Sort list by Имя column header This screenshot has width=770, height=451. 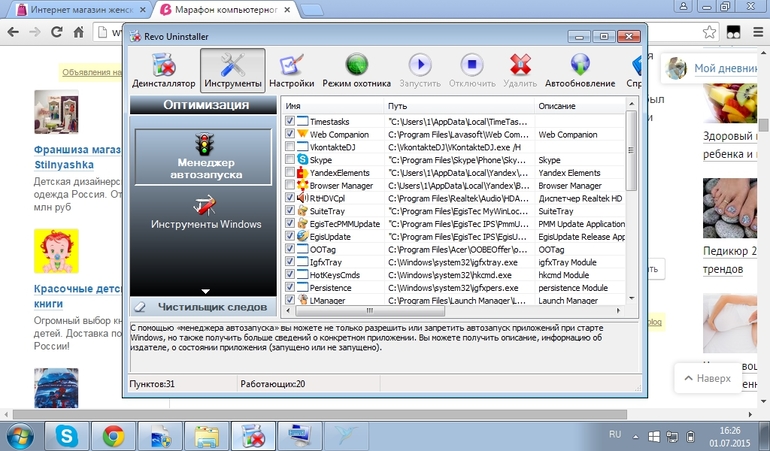click(x=333, y=106)
